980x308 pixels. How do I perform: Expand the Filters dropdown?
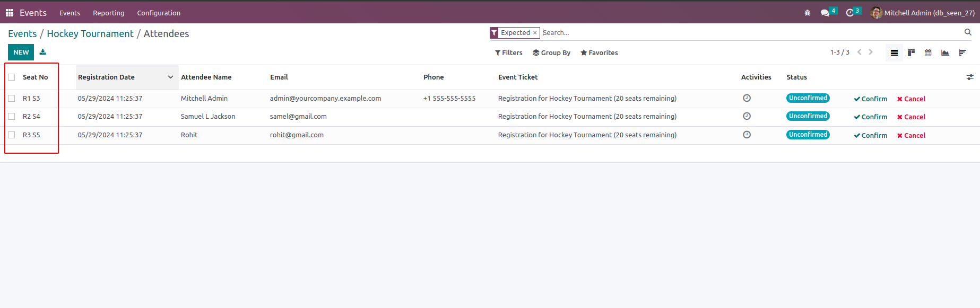pos(509,52)
